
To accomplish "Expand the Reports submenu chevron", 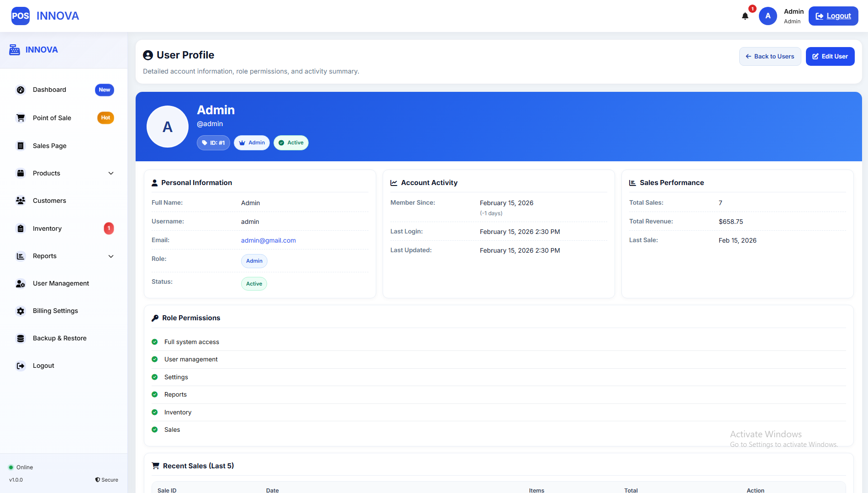I will [111, 256].
